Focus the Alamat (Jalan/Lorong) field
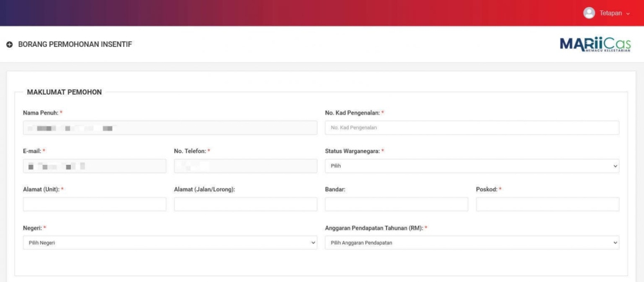This screenshot has height=282, width=644. (x=245, y=204)
